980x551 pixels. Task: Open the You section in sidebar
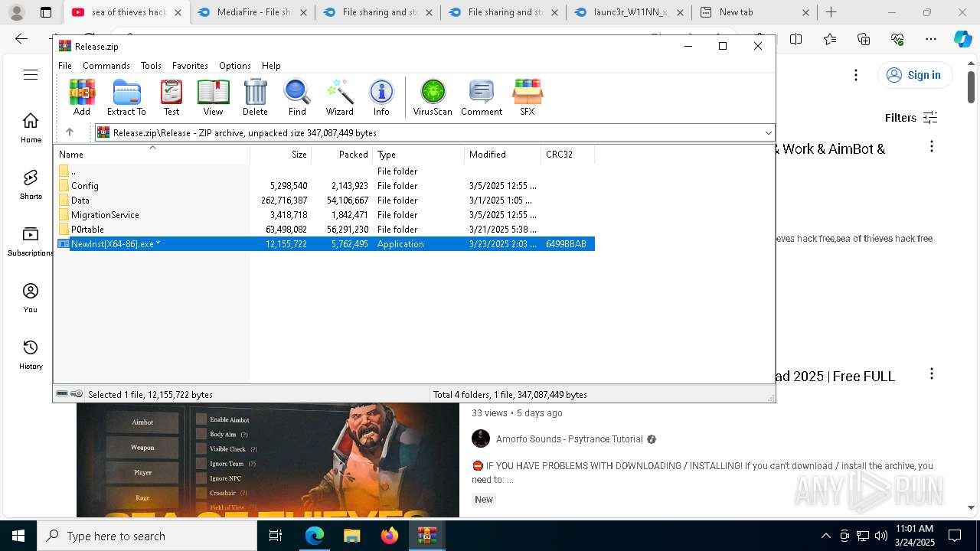31,298
